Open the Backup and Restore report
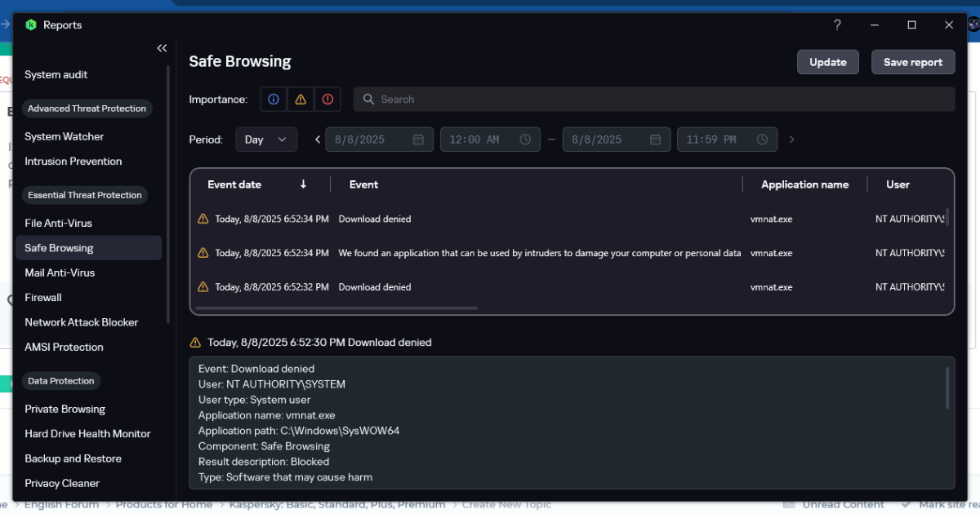Viewport: 980px width, 514px height. pyautogui.click(x=73, y=459)
